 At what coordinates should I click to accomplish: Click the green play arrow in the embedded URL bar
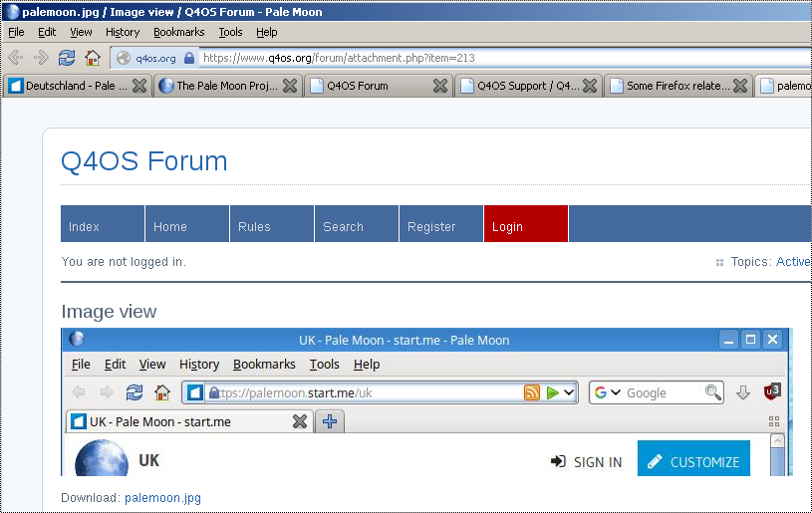pyautogui.click(x=553, y=392)
